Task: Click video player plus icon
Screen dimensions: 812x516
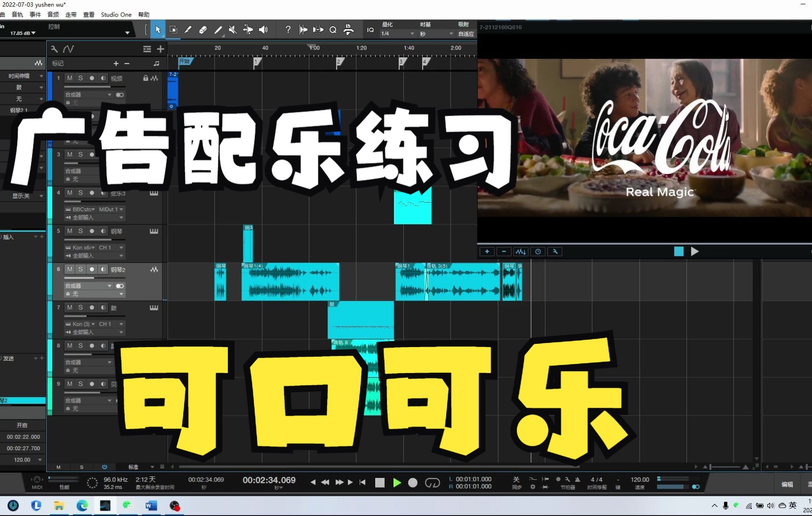Action: (487, 252)
